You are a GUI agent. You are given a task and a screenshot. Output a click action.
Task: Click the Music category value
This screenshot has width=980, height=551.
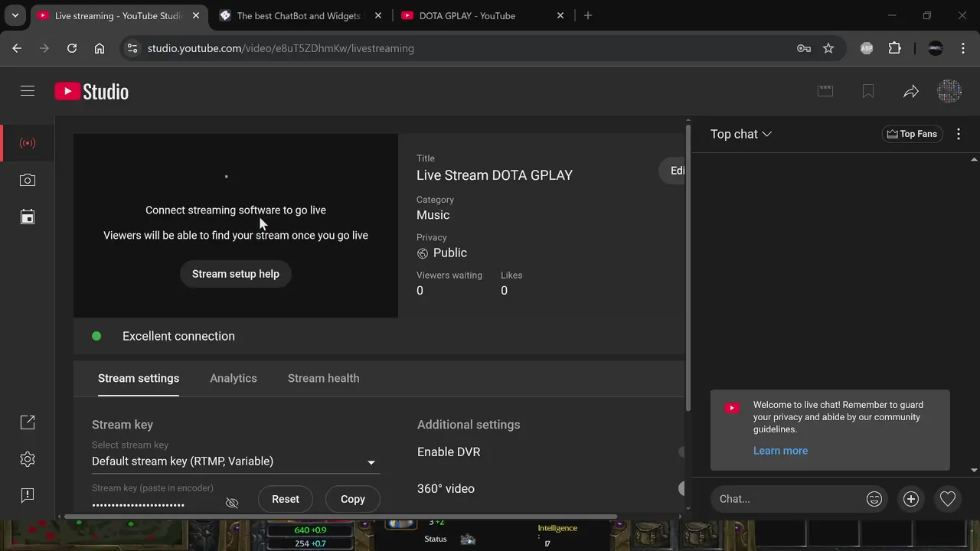(433, 215)
